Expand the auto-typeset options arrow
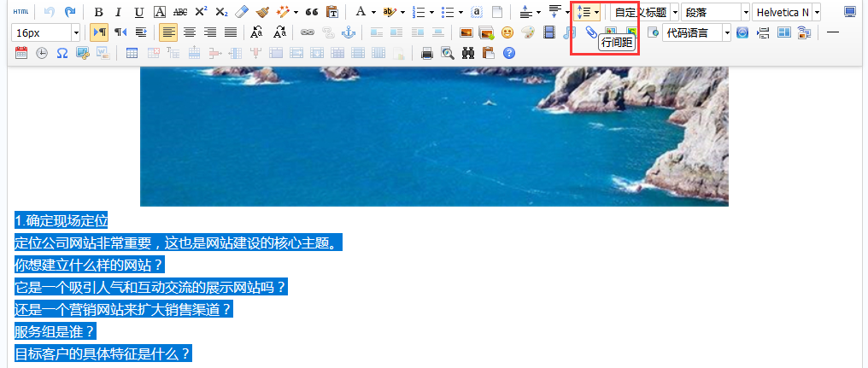This screenshot has width=868, height=368. pos(296,12)
